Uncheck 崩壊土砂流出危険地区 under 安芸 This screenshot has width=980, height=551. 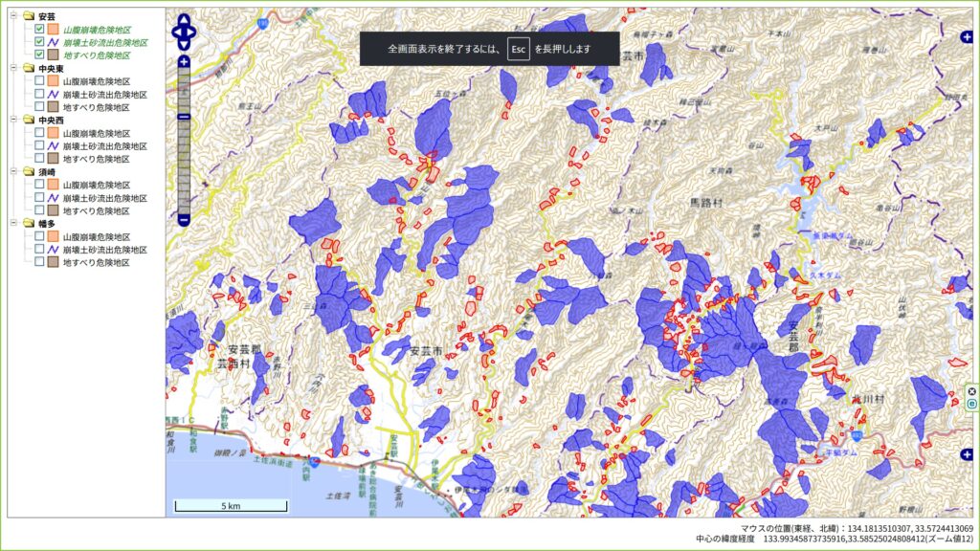click(39, 42)
